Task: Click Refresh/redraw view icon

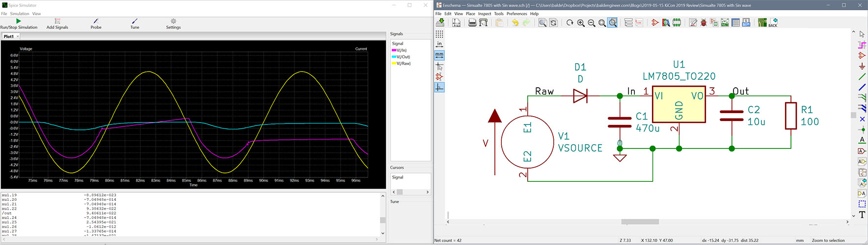Action: tap(570, 23)
